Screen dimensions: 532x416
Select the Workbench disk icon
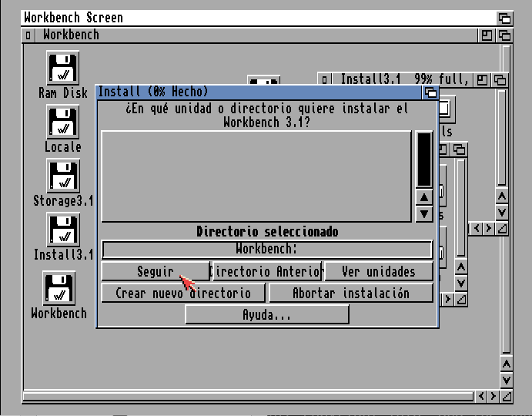click(59, 288)
